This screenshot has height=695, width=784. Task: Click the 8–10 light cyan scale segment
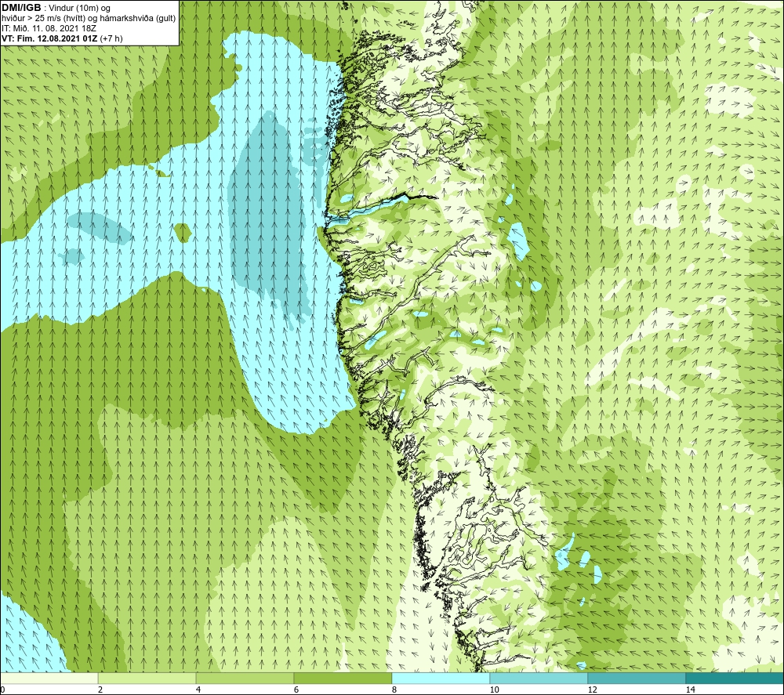click(x=441, y=679)
